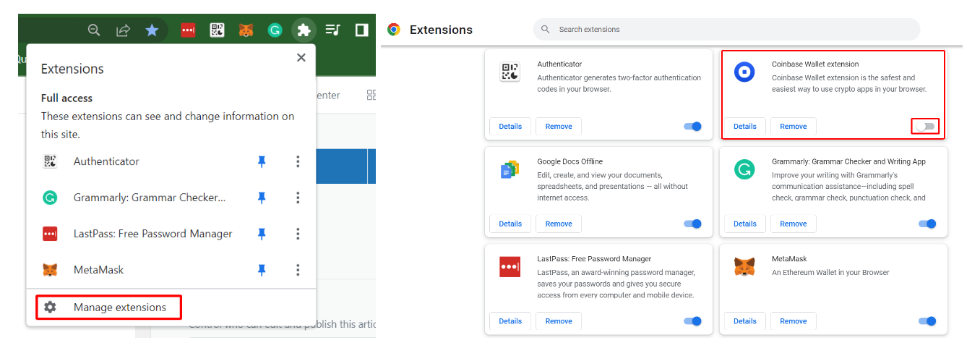Open more options for LastPass
This screenshot has height=356, width=980.
click(x=298, y=234)
